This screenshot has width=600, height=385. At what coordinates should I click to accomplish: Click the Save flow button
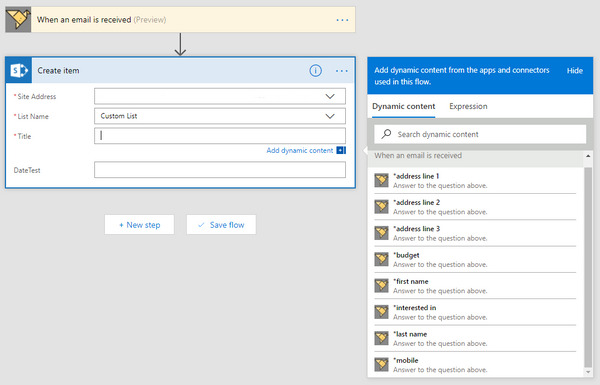pos(221,225)
